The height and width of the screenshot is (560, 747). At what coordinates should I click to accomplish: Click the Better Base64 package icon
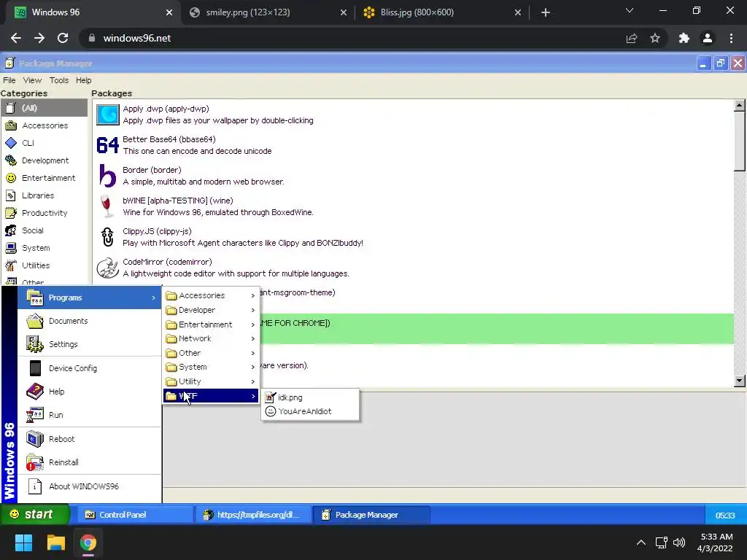point(108,145)
